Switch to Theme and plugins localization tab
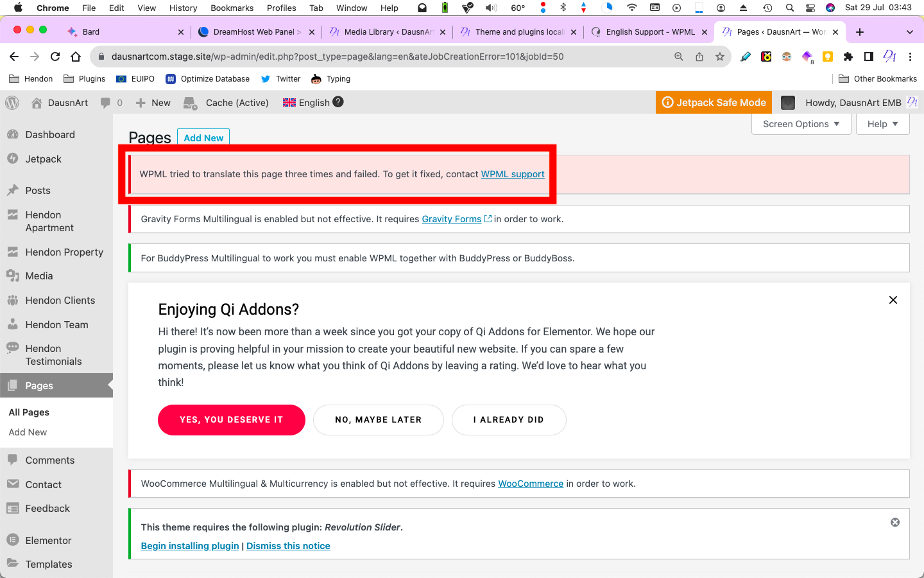Screen dimensions: 924x578 (518, 31)
